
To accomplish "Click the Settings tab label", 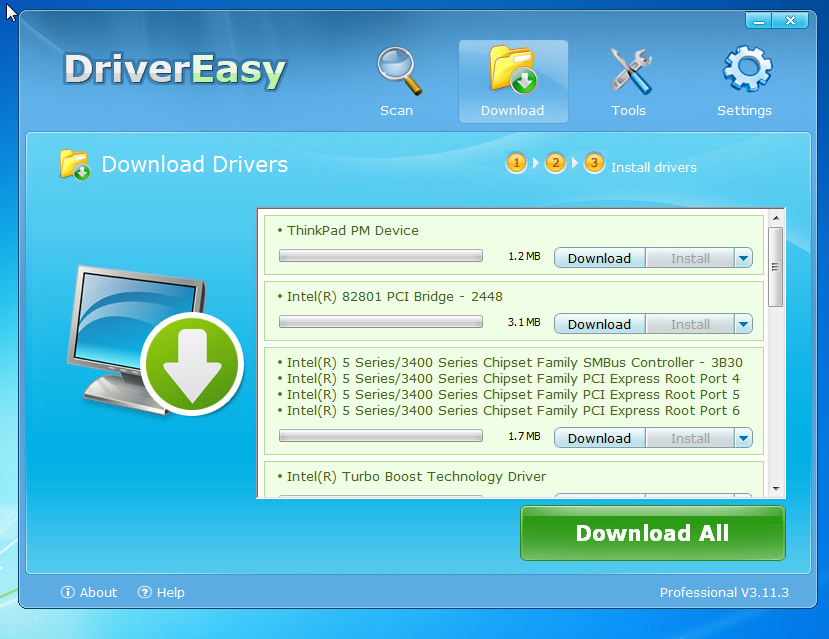I will (x=744, y=110).
